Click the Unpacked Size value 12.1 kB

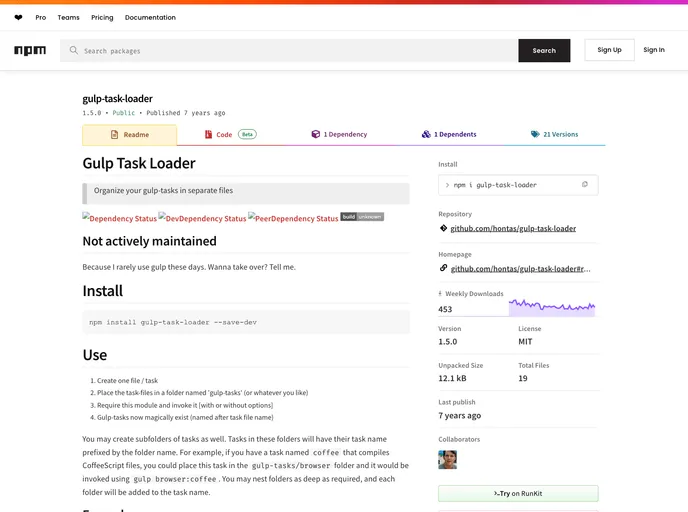click(x=452, y=378)
